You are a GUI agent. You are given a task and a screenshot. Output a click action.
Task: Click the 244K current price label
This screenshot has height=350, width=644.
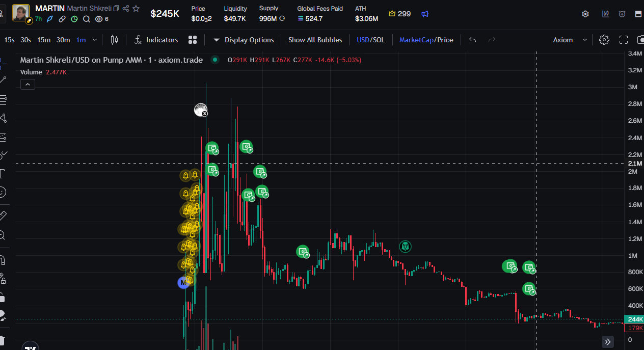click(635, 319)
